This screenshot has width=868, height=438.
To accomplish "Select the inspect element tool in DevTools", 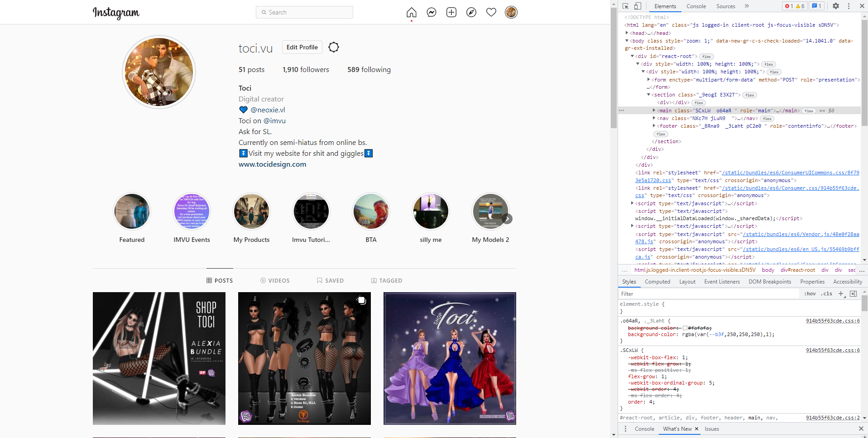I will (625, 6).
